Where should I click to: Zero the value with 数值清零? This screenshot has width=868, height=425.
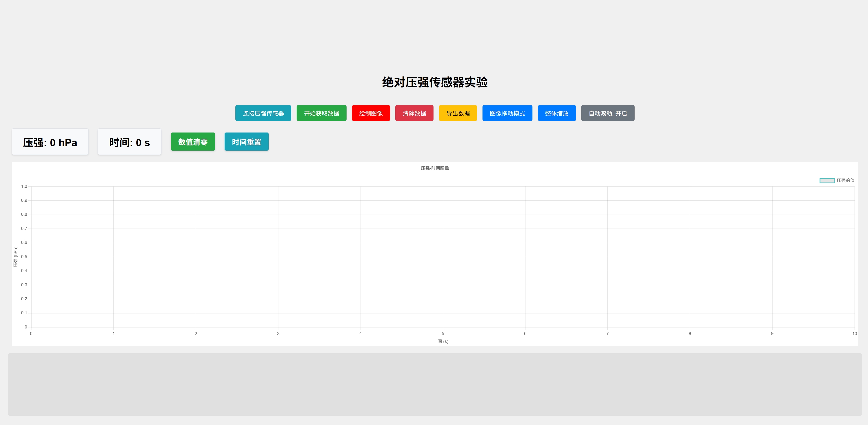coord(193,142)
